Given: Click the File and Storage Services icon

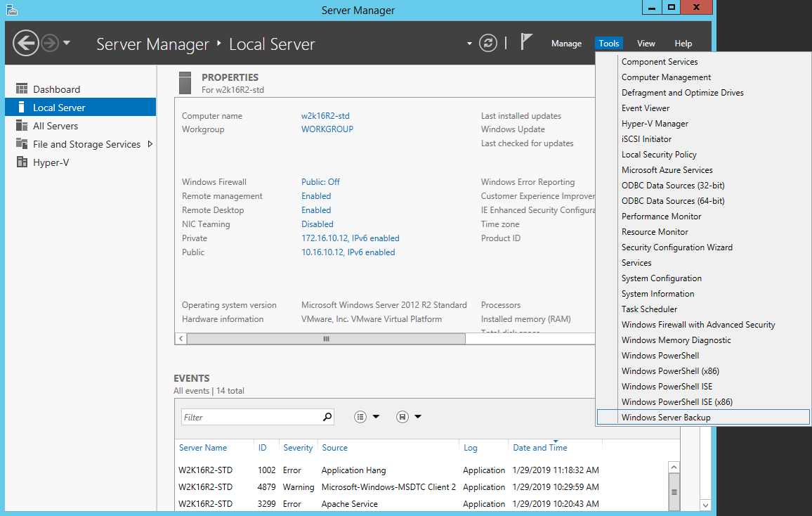Looking at the screenshot, I should pyautogui.click(x=21, y=144).
